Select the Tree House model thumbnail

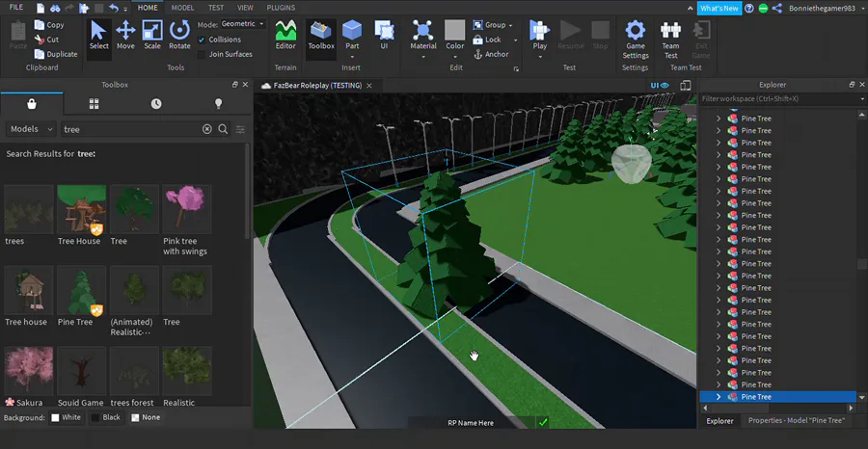(x=81, y=210)
